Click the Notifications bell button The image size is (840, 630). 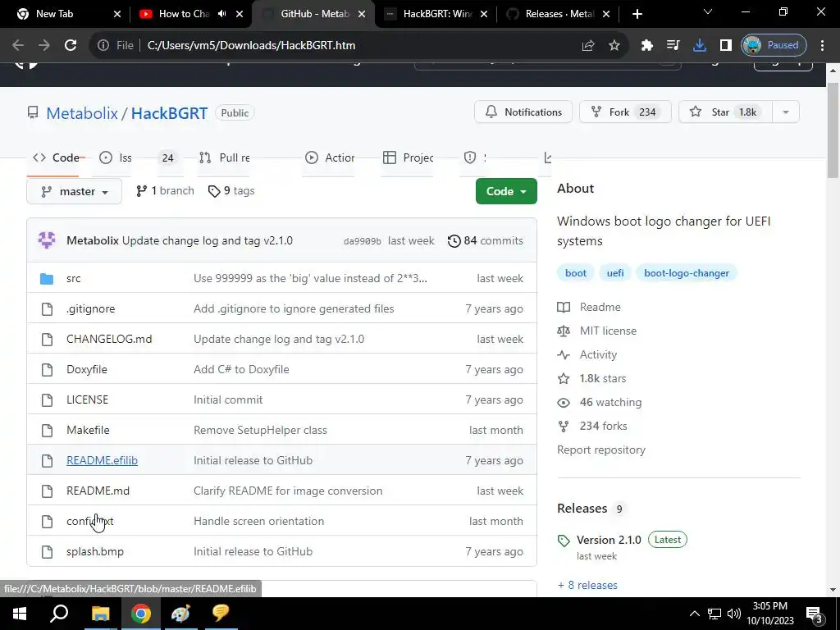[523, 112]
